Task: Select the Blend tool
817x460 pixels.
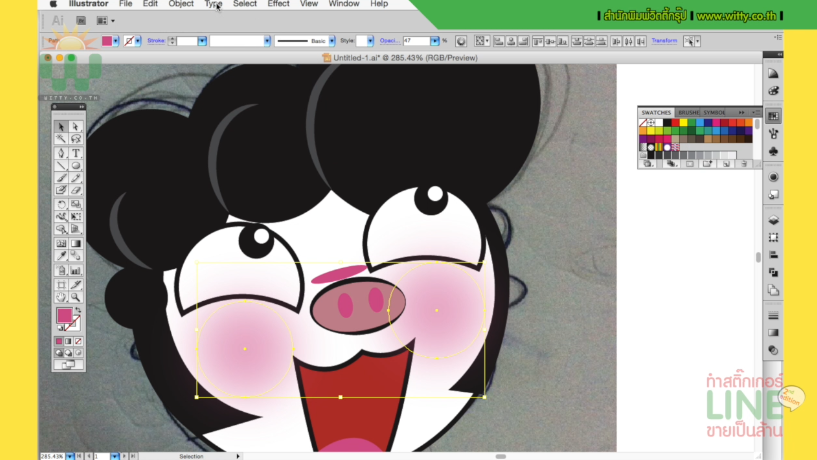Action: 76,256
